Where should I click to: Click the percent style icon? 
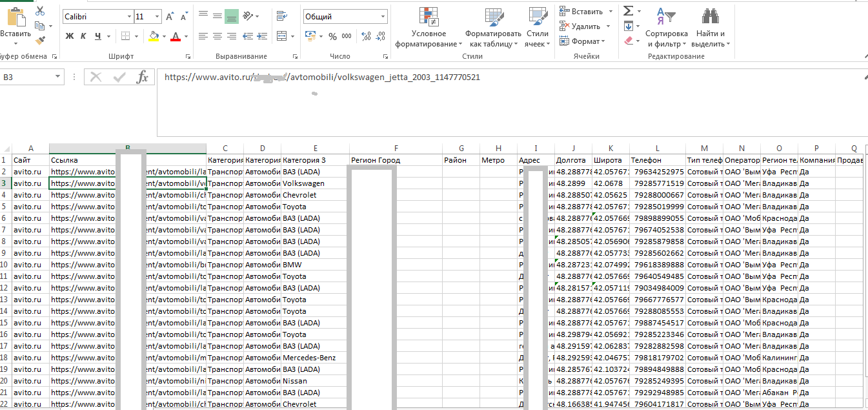click(332, 37)
